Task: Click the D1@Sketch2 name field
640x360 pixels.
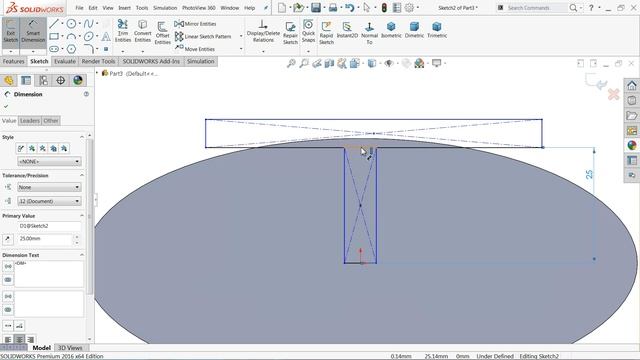Action: point(49,226)
